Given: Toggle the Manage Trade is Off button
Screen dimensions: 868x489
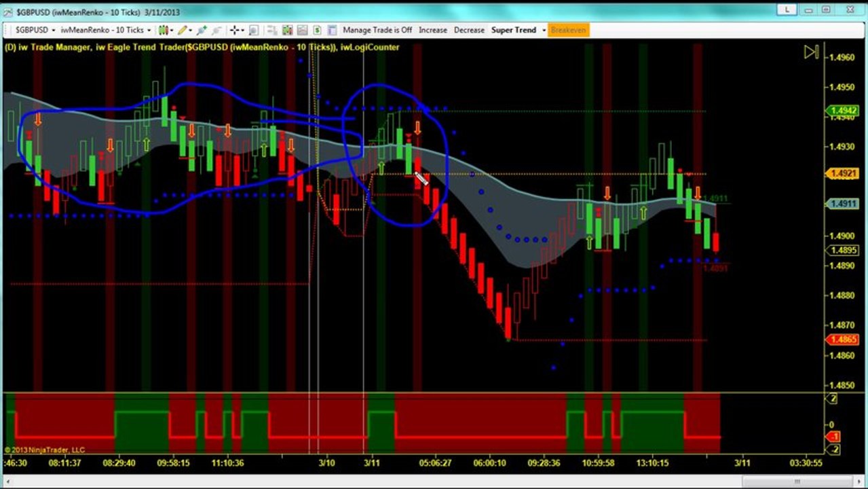Looking at the screenshot, I should coord(377,30).
